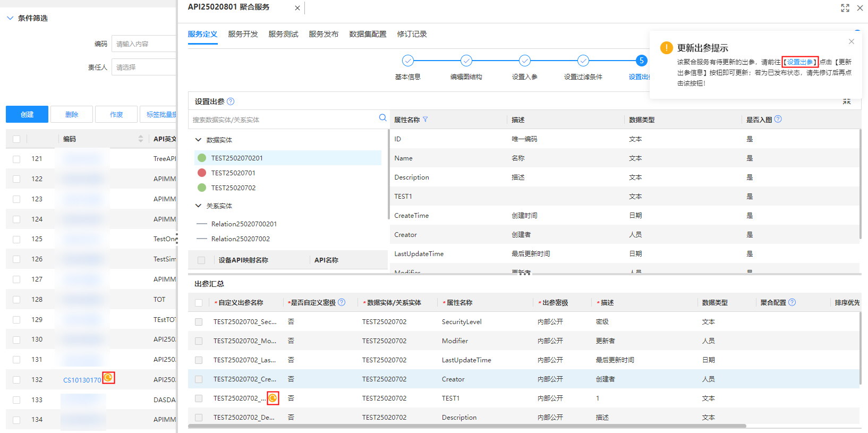868x433 pixels.
Task: Select Relation25020700201 in the tree
Action: pos(244,224)
